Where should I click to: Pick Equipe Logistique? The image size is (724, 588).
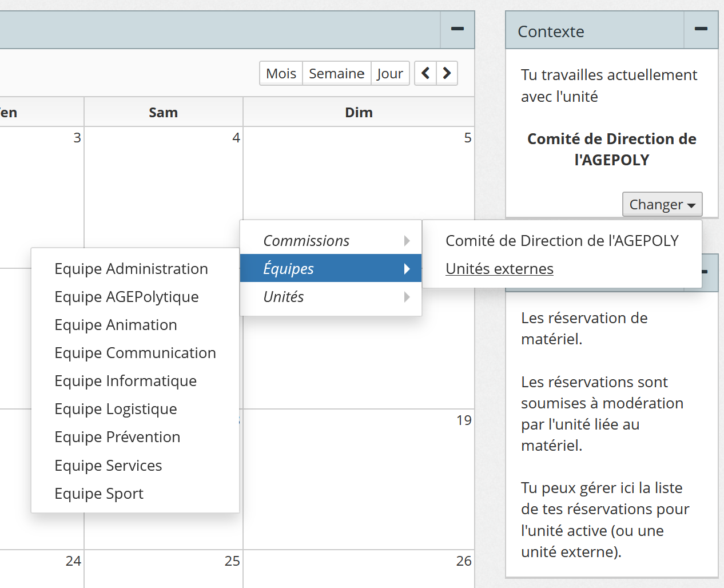click(116, 409)
